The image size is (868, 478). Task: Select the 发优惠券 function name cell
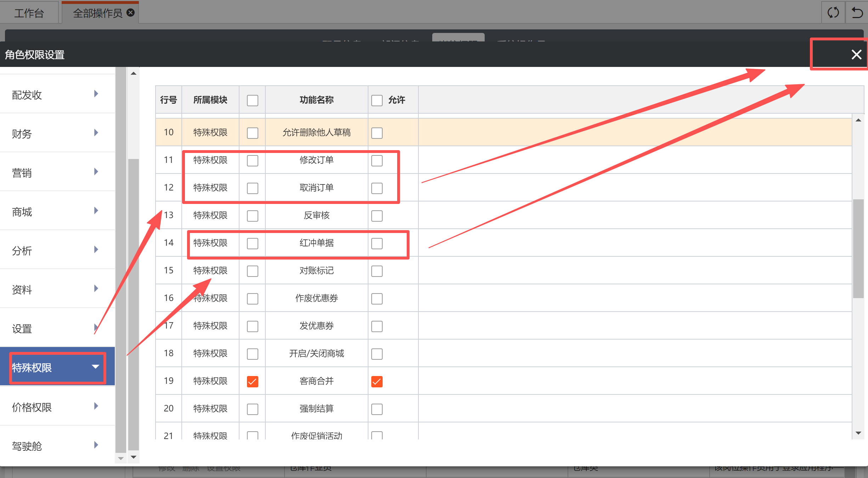[x=317, y=326]
